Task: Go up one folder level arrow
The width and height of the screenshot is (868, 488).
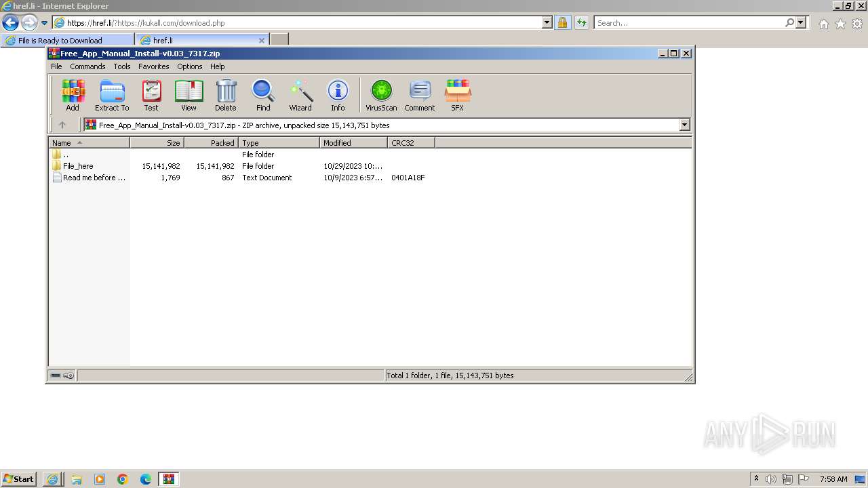Action: tap(62, 125)
